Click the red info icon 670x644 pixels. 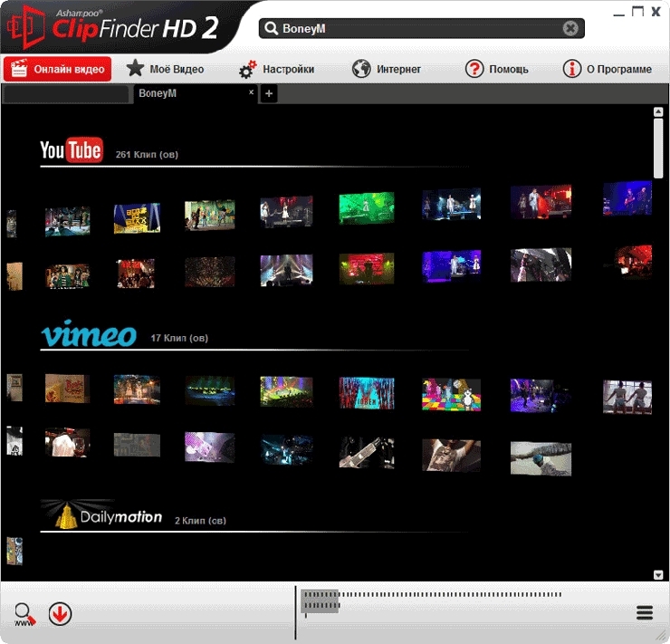pos(571,69)
